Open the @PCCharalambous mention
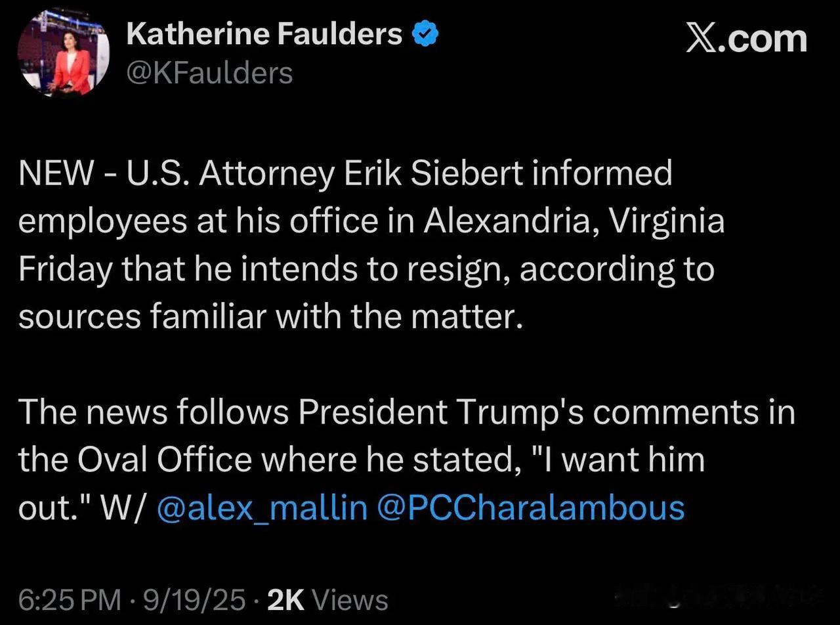Viewport: 840px width, 625px height. (x=532, y=508)
